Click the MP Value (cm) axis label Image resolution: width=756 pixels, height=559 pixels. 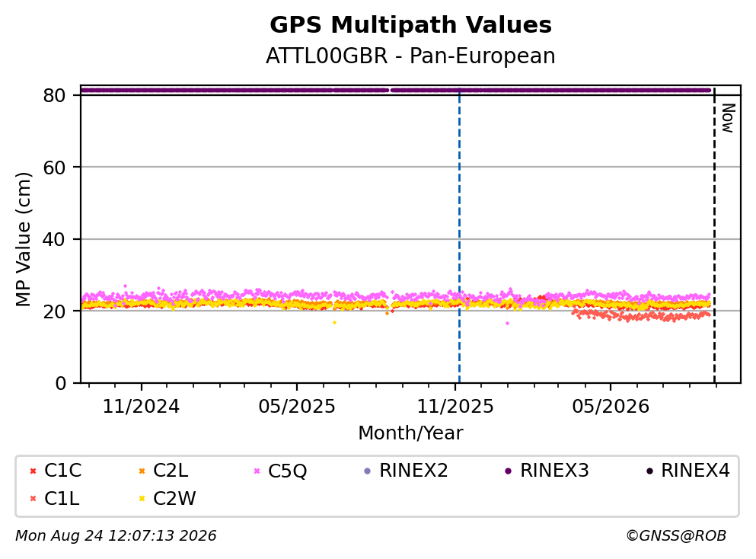(23, 239)
